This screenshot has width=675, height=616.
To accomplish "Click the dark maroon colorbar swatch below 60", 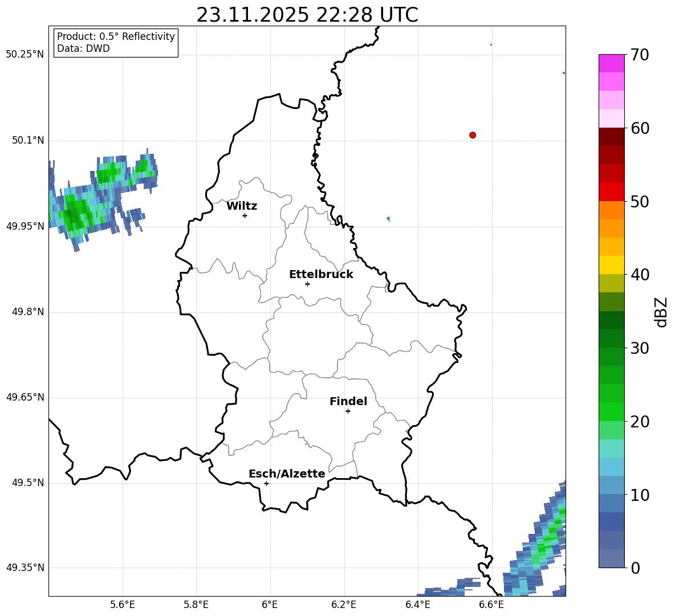I will click(x=611, y=137).
